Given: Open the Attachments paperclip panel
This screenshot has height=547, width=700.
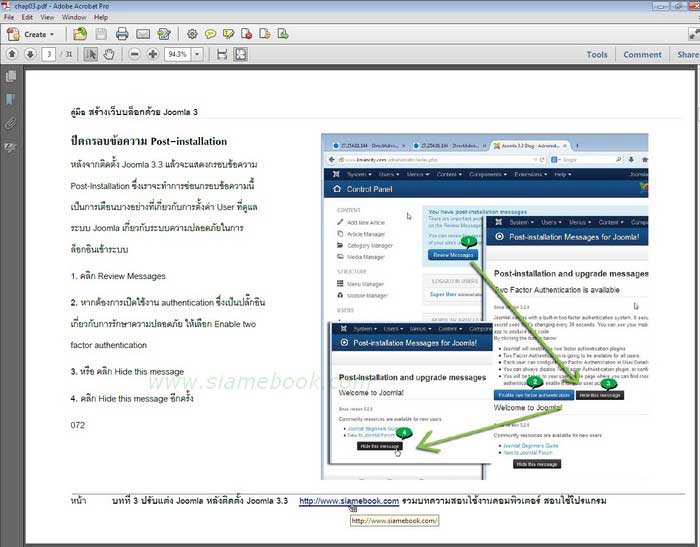Looking at the screenshot, I should coord(11,123).
